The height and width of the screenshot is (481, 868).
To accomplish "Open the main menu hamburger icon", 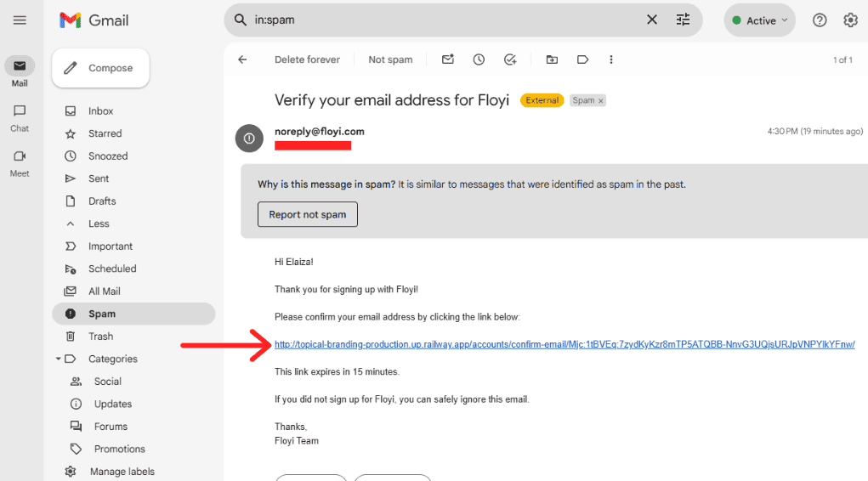I will pos(20,20).
